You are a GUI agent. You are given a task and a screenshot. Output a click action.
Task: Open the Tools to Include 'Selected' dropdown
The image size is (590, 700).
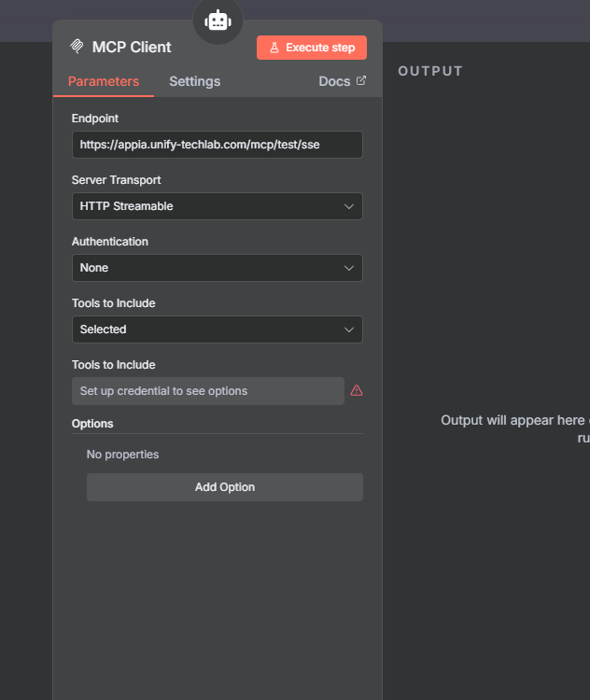click(217, 329)
